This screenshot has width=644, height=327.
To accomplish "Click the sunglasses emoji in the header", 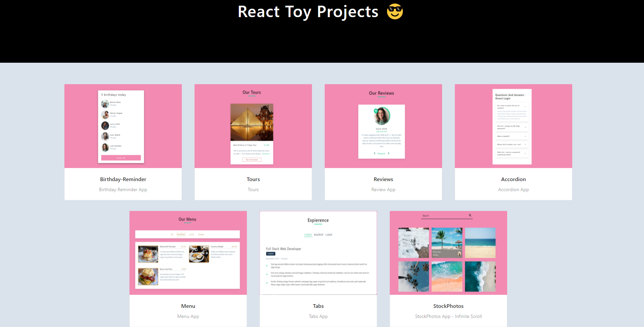I will pos(394,12).
